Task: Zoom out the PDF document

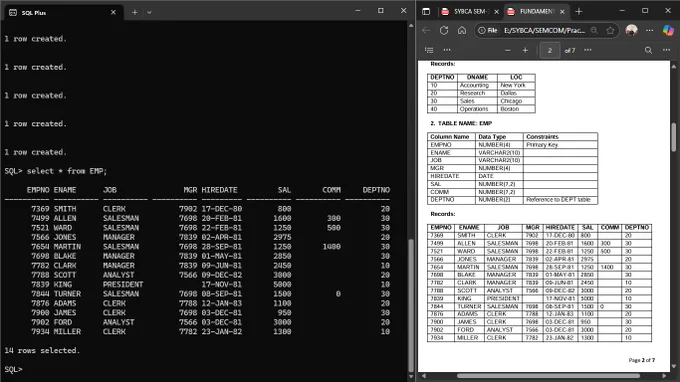Action: click(x=507, y=50)
